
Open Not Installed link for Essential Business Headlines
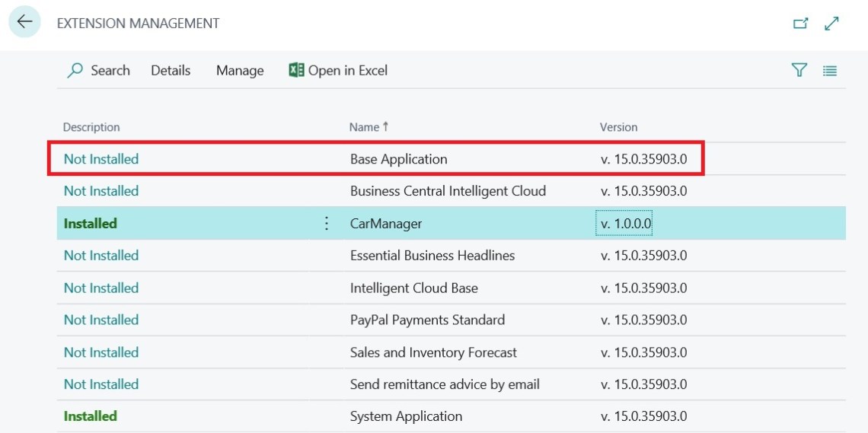point(101,256)
